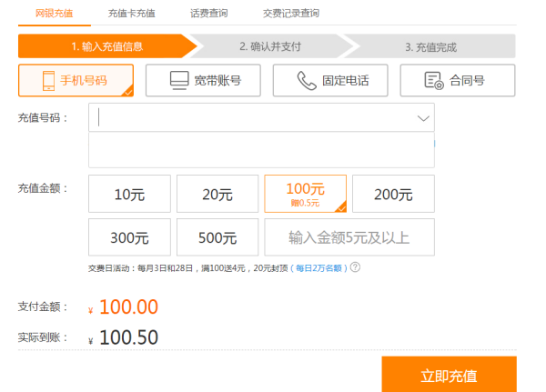
Task: Open the 每日2万名额 link
Action: click(318, 267)
